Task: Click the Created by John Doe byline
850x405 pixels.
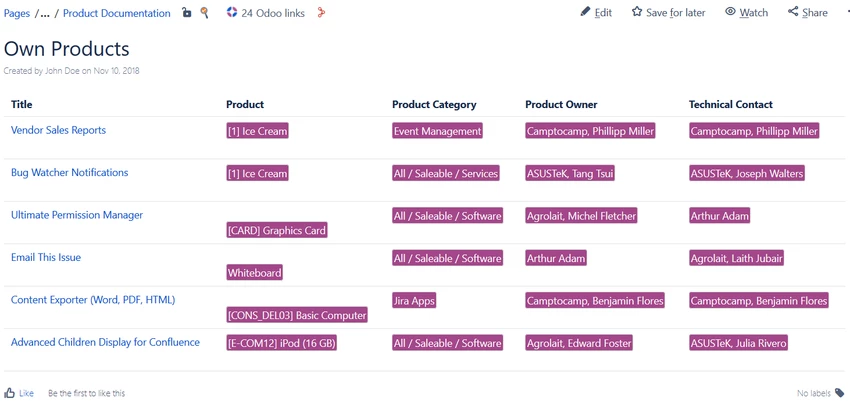Action: (x=72, y=71)
